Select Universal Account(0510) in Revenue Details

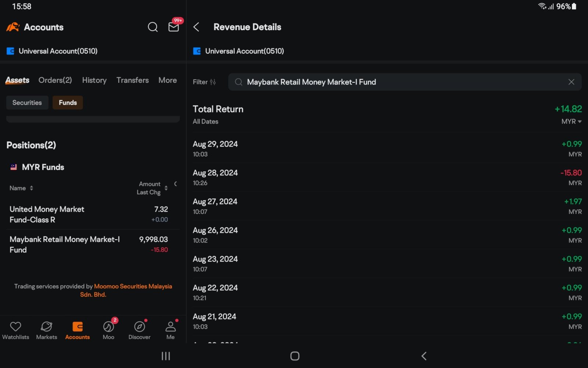tap(244, 51)
